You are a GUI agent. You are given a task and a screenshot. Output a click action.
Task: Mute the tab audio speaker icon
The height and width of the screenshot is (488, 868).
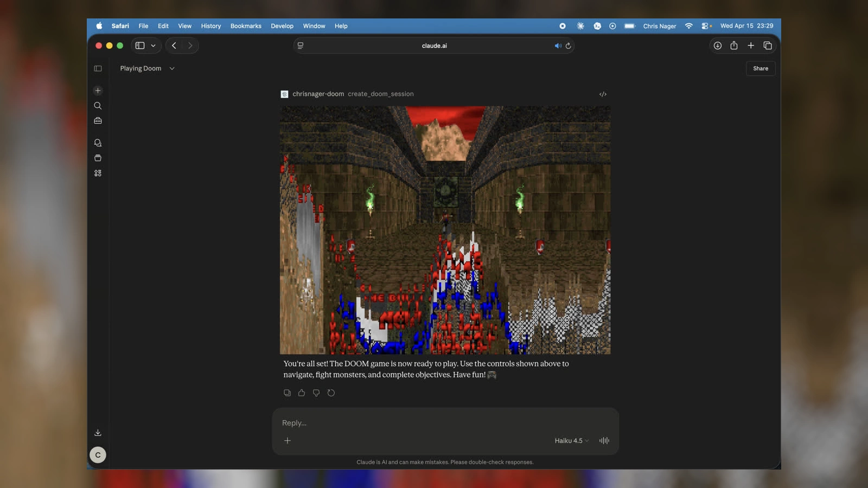[x=557, y=46]
